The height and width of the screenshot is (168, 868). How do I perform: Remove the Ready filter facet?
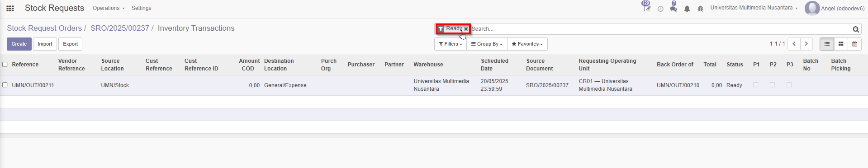coord(466,29)
